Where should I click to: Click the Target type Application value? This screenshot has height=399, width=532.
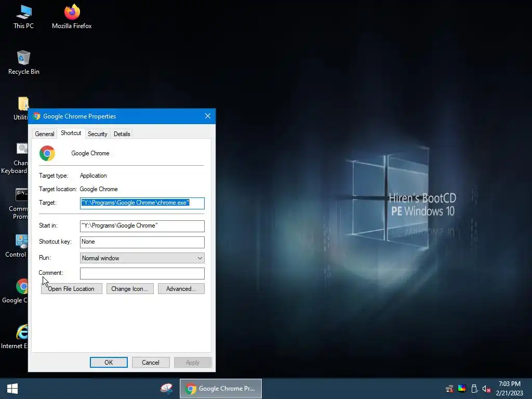tap(94, 176)
